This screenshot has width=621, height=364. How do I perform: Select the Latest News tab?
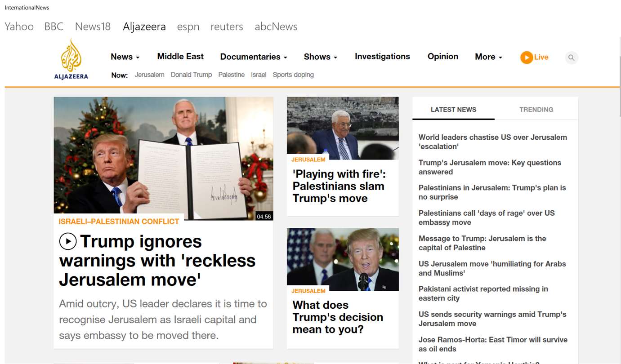click(x=453, y=109)
